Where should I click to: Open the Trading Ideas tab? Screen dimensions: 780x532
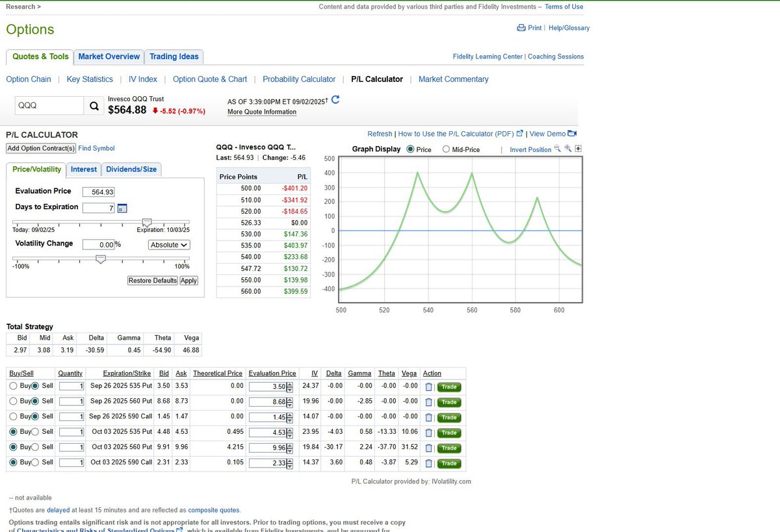pyautogui.click(x=174, y=57)
